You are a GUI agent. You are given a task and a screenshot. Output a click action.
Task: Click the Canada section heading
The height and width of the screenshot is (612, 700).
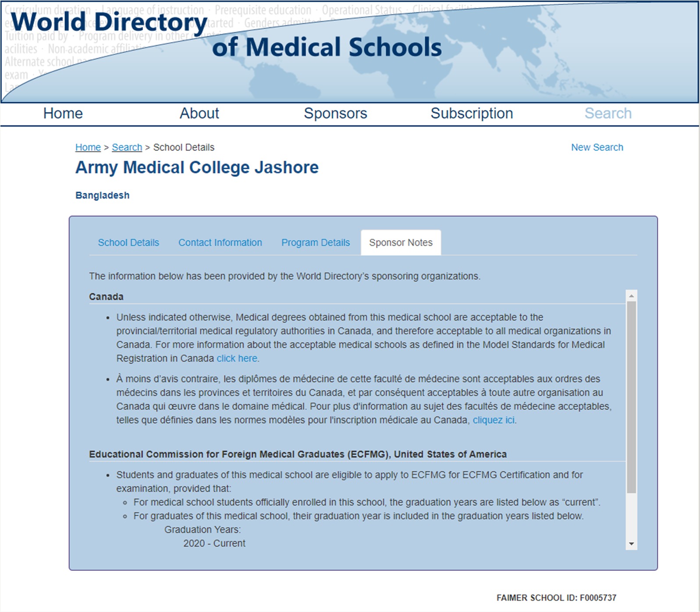pos(106,297)
